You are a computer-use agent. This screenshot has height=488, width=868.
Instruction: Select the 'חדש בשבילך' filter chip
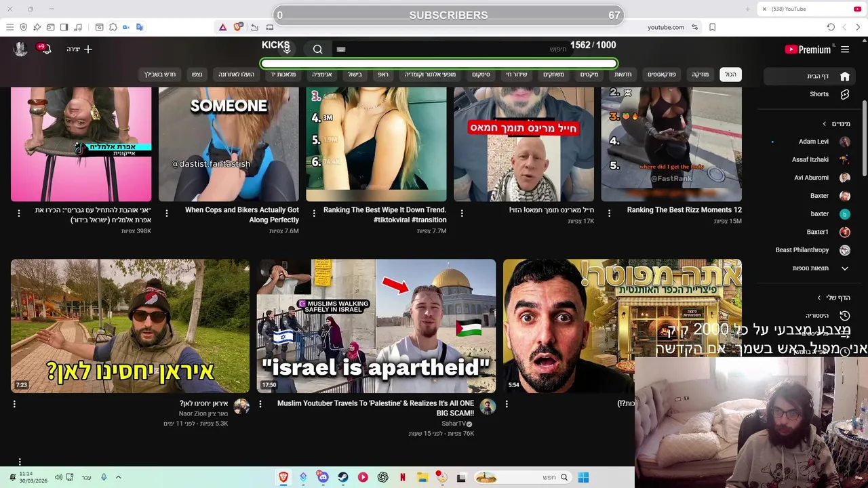[160, 75]
